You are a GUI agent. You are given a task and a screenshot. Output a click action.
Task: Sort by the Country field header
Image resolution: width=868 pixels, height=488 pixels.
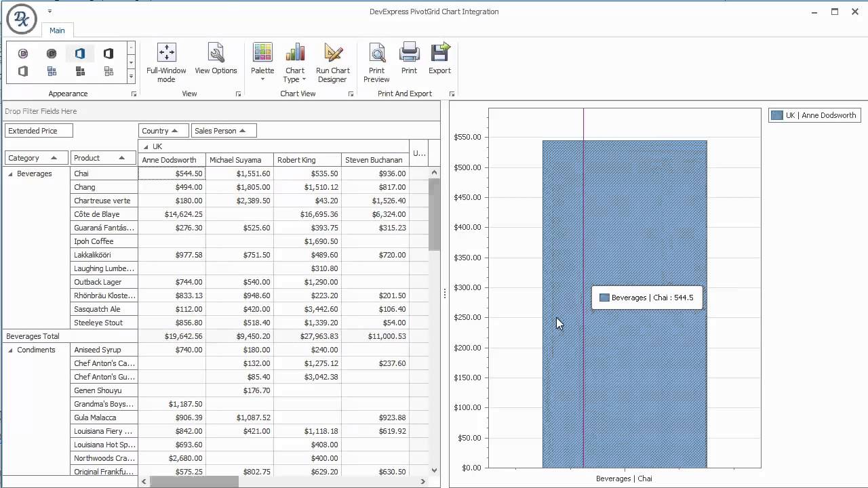click(x=163, y=131)
